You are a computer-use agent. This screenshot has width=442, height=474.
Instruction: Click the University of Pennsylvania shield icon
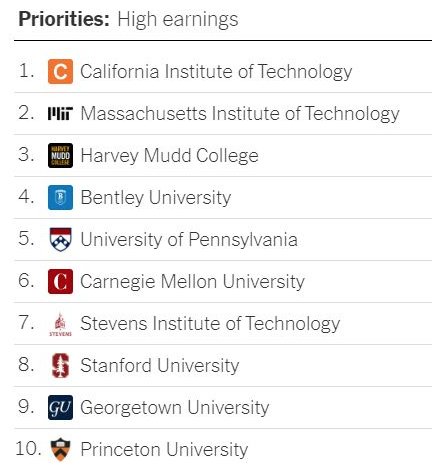(x=60, y=239)
